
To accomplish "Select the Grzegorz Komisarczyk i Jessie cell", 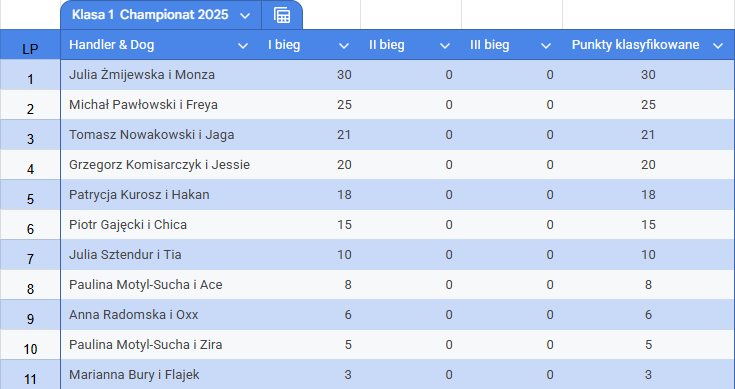I will click(161, 165).
